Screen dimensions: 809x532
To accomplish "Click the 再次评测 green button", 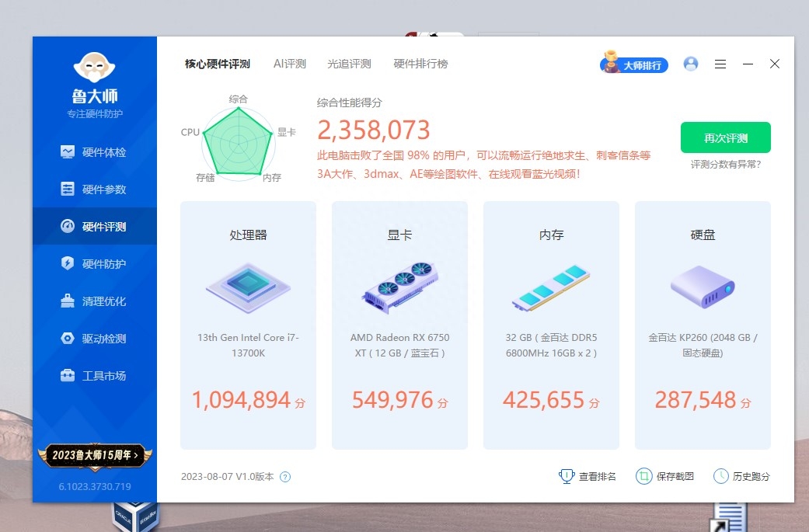I will [725, 137].
